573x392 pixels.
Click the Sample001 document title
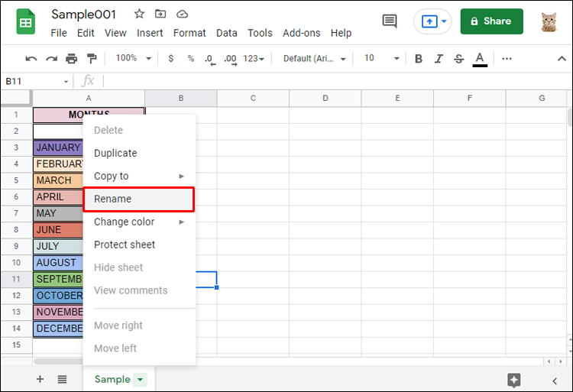(x=84, y=15)
